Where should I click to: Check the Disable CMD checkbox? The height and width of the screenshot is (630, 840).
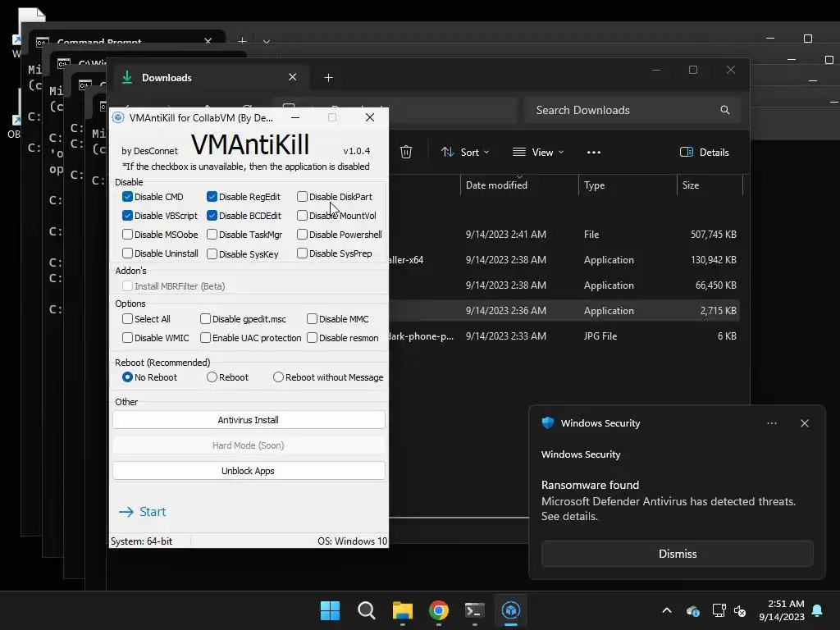point(127,197)
